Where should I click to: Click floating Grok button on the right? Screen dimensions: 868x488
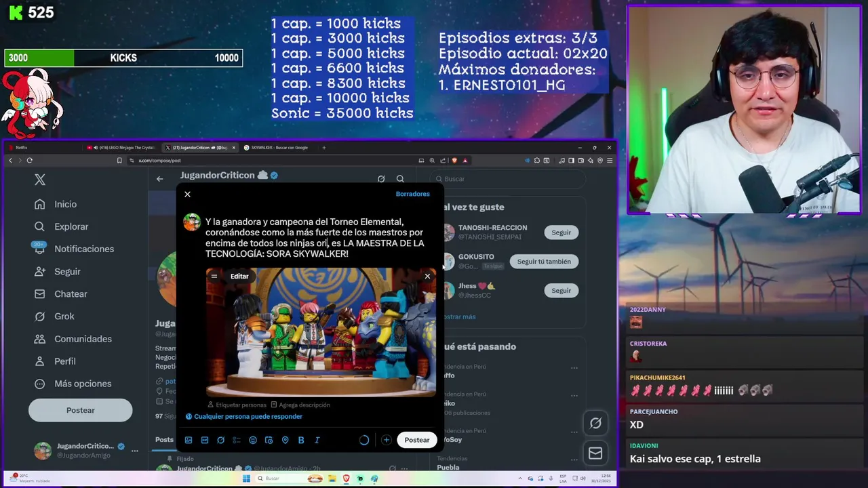tap(595, 423)
